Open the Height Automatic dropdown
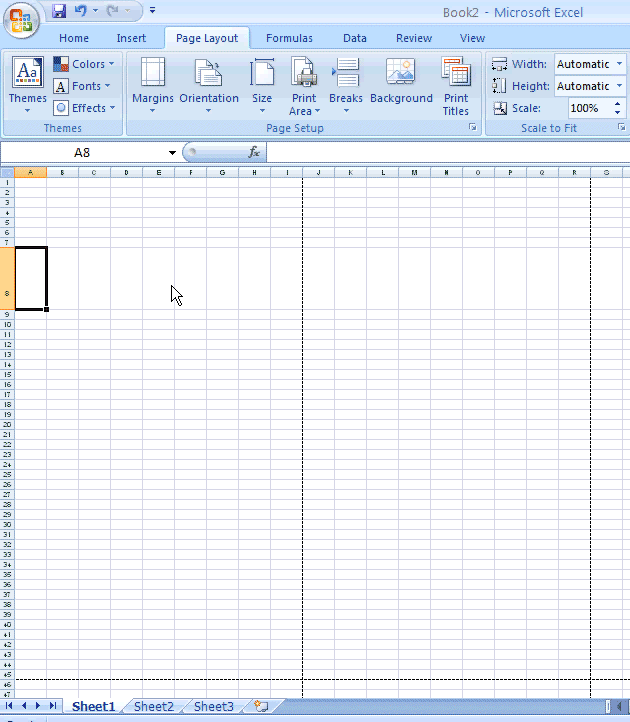Viewport: 630px width, 722px height. point(619,86)
